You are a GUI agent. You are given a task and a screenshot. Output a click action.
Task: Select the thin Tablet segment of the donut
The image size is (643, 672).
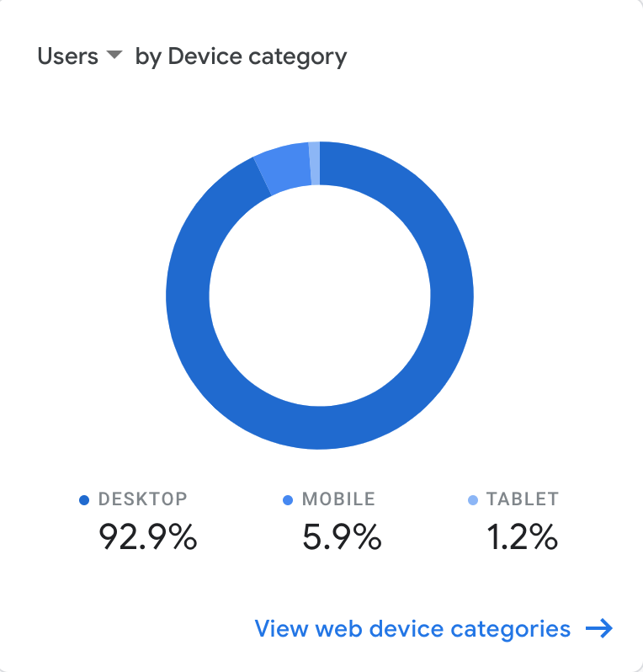(x=315, y=163)
